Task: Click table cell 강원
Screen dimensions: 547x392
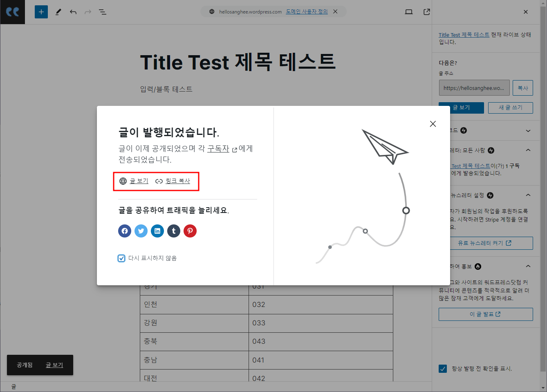Action: point(194,323)
